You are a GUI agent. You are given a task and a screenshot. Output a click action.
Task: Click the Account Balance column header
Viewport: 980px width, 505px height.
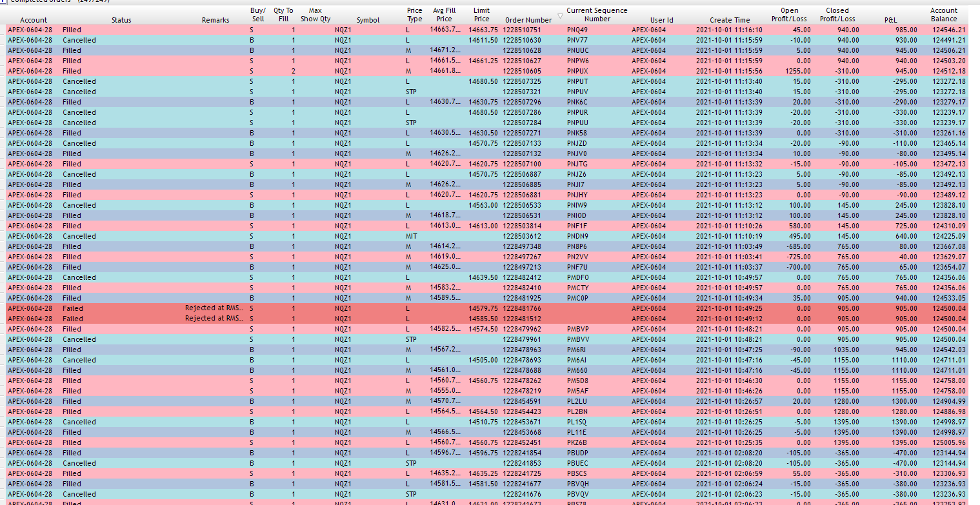(x=944, y=15)
